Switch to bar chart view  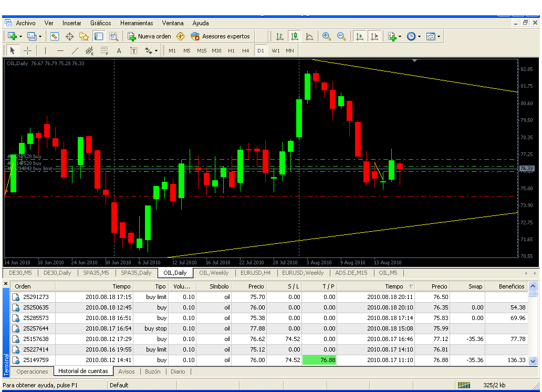(280, 36)
